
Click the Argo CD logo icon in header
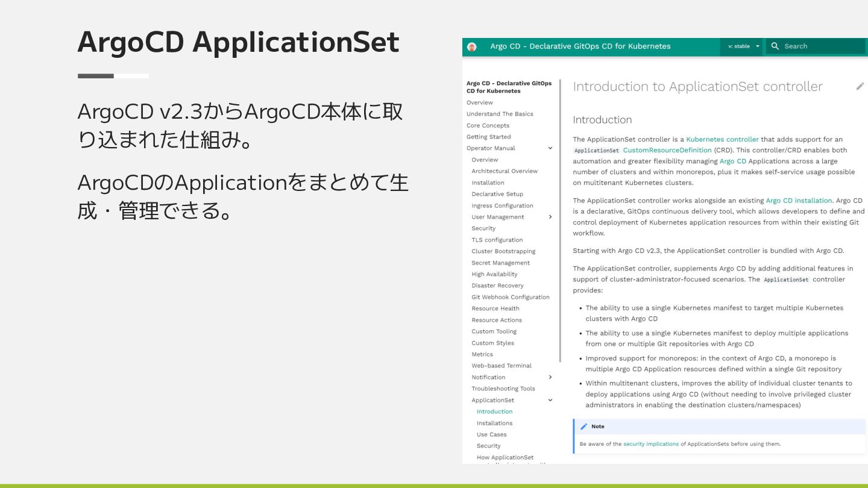472,46
